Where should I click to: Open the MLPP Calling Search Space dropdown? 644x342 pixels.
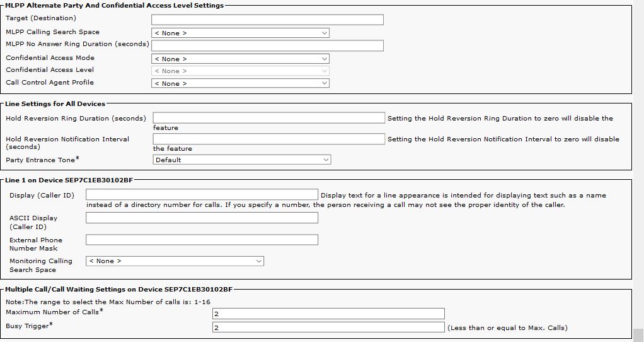coord(240,33)
